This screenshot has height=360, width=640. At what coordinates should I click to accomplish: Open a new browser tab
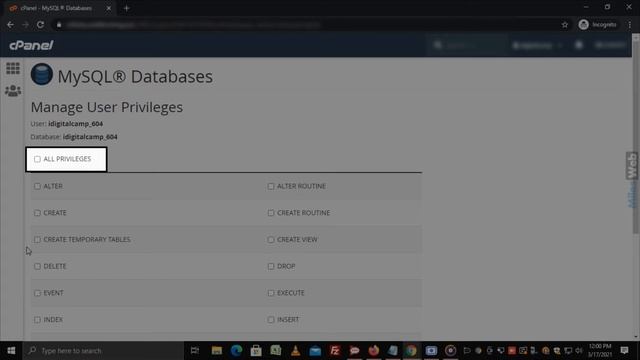click(x=127, y=8)
